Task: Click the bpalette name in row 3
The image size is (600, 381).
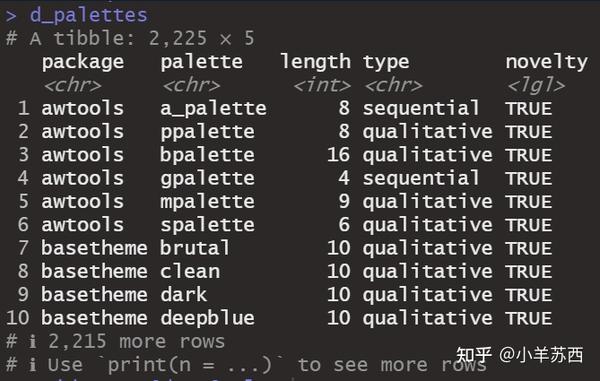Action: pos(207,155)
